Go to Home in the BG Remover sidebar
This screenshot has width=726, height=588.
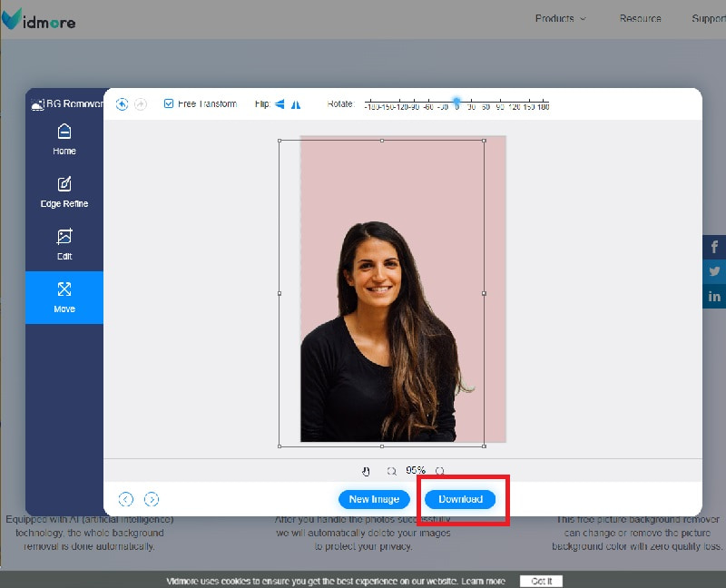point(64,139)
